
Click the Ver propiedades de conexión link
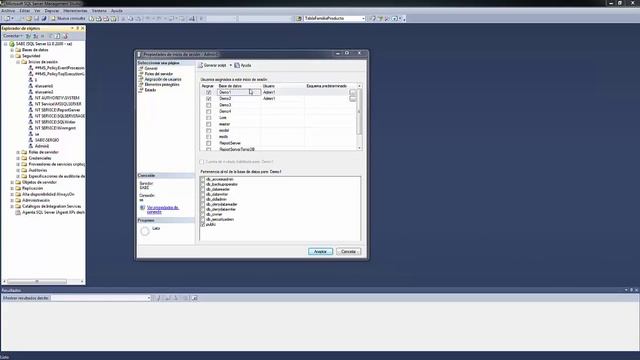coord(162,210)
